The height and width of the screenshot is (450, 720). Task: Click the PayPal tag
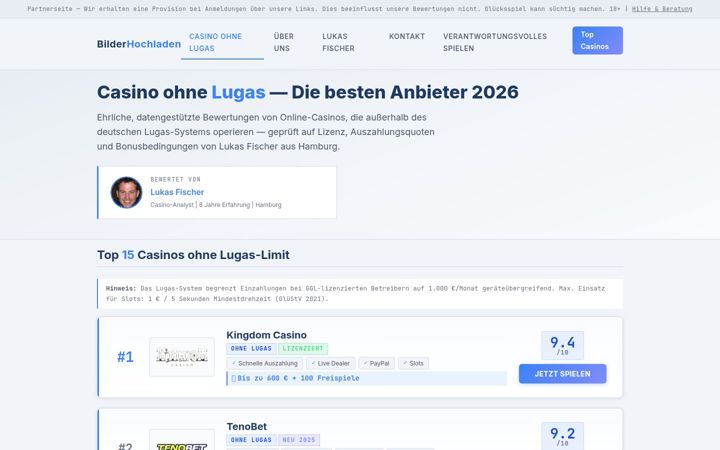pos(377,363)
